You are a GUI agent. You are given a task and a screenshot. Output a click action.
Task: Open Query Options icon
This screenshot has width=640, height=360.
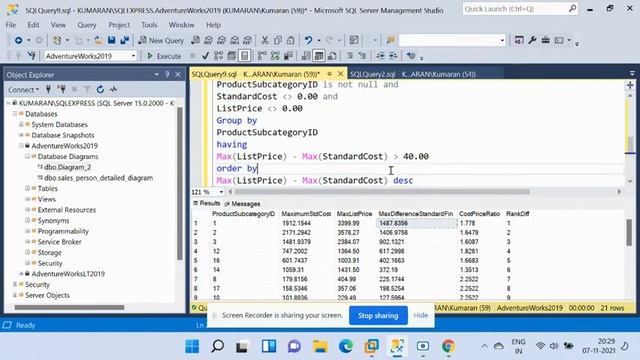click(x=231, y=56)
